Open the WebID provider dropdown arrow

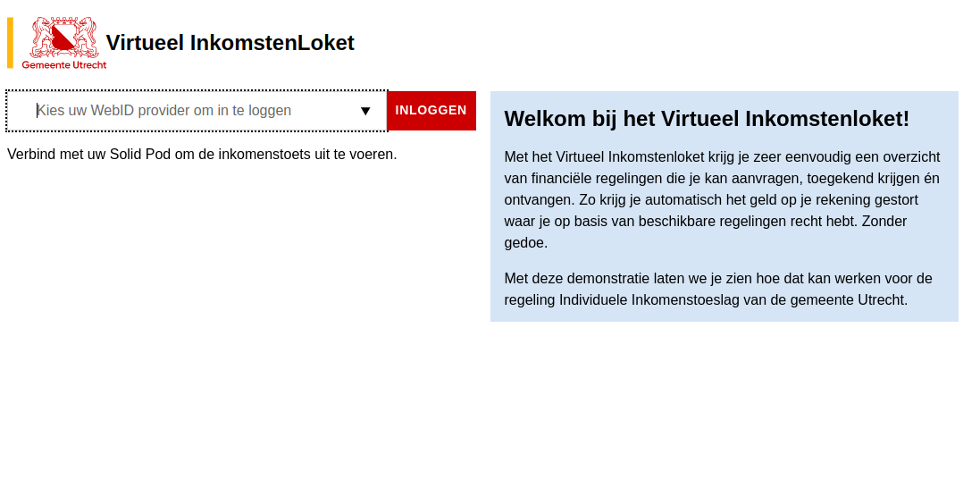pyautogui.click(x=365, y=112)
